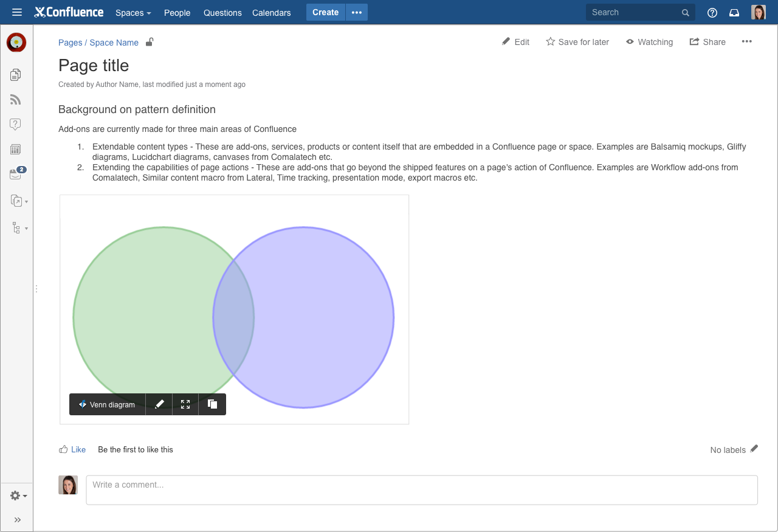
Task: Click into the Write a comment field
Action: 421,489
